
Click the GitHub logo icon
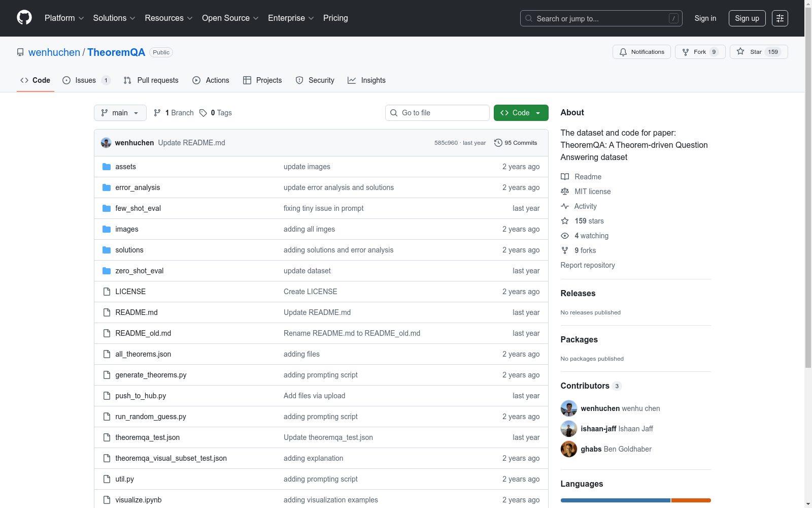[24, 18]
